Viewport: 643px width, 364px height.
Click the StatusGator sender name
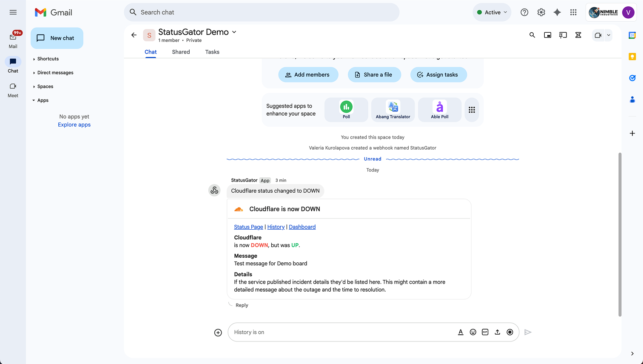pos(244,180)
